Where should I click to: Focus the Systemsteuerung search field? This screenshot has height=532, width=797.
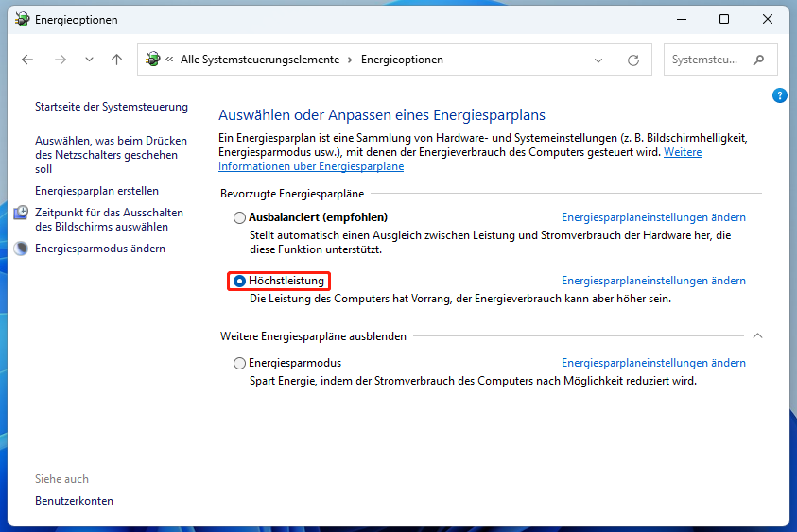(720, 60)
